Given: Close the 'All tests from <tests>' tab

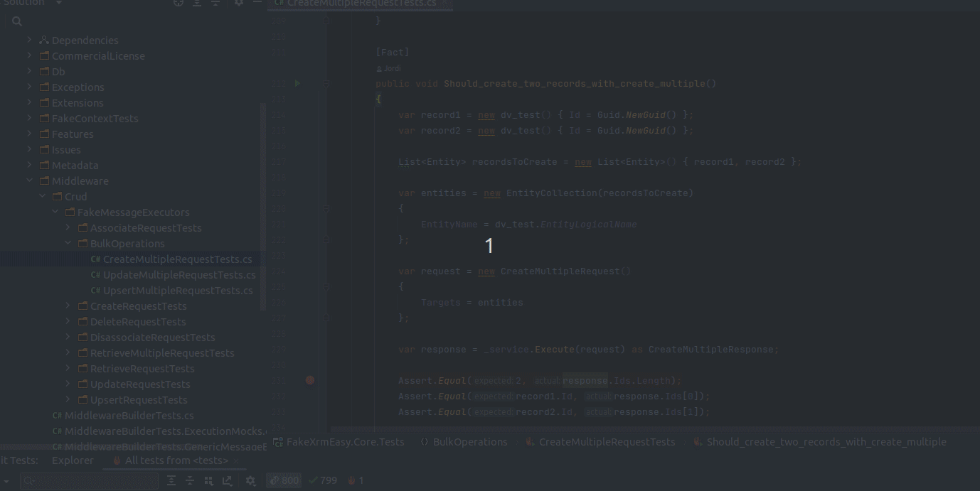Looking at the screenshot, I should (x=237, y=460).
